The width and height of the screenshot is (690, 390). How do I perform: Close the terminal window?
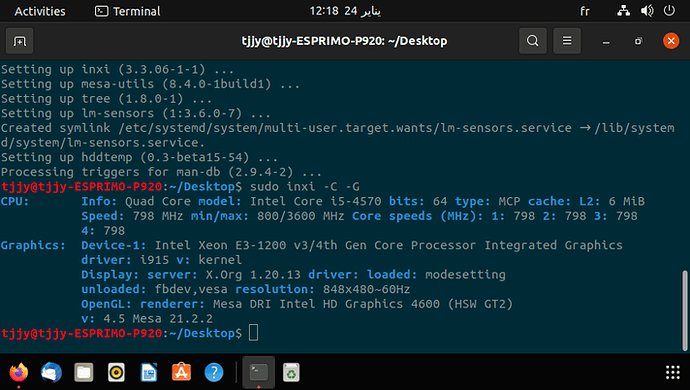coord(671,41)
